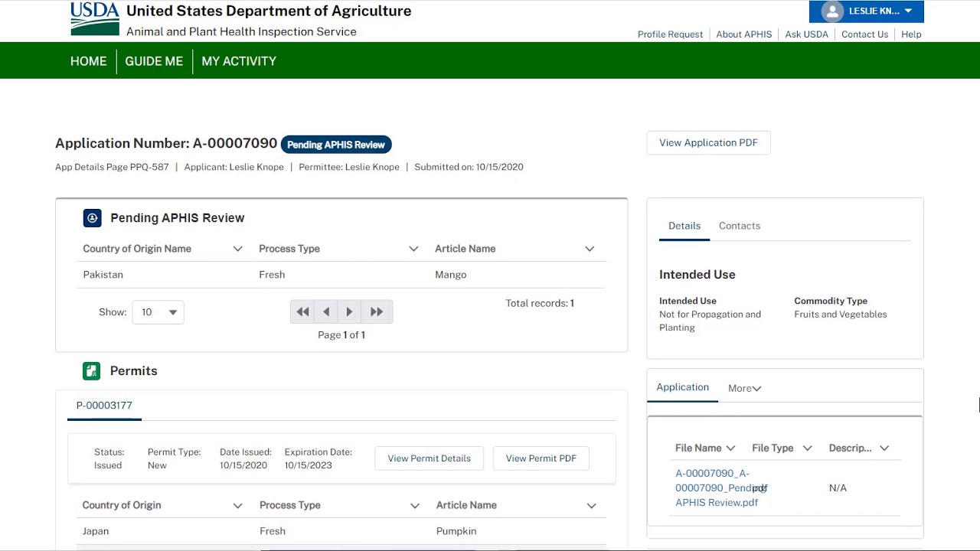Go to first page of records

(303, 312)
